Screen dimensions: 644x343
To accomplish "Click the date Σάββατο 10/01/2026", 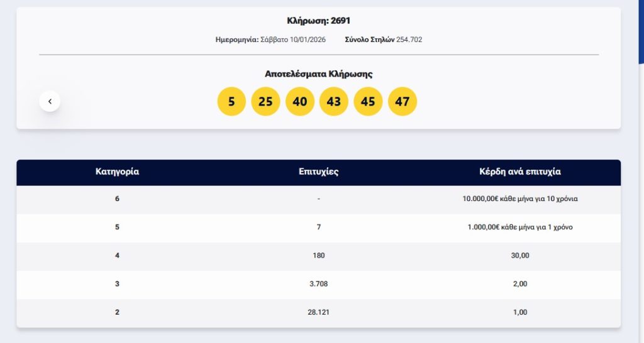I will click(x=290, y=40).
